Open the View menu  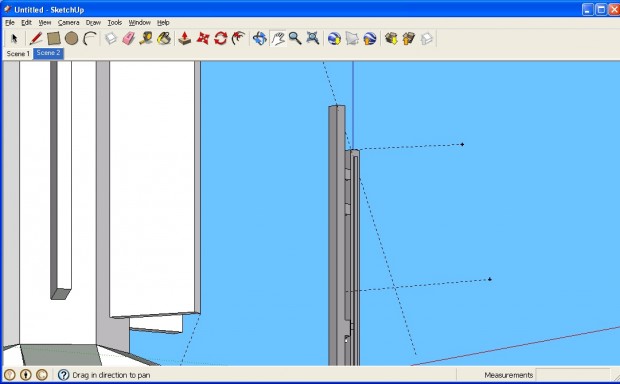click(45, 23)
